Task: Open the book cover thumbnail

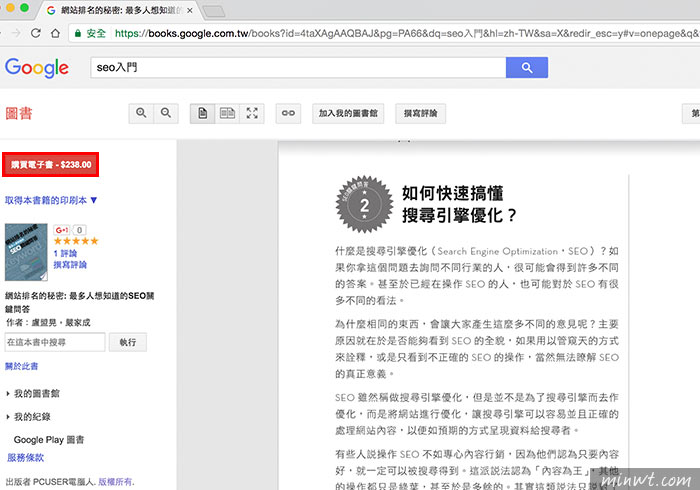Action: point(26,252)
